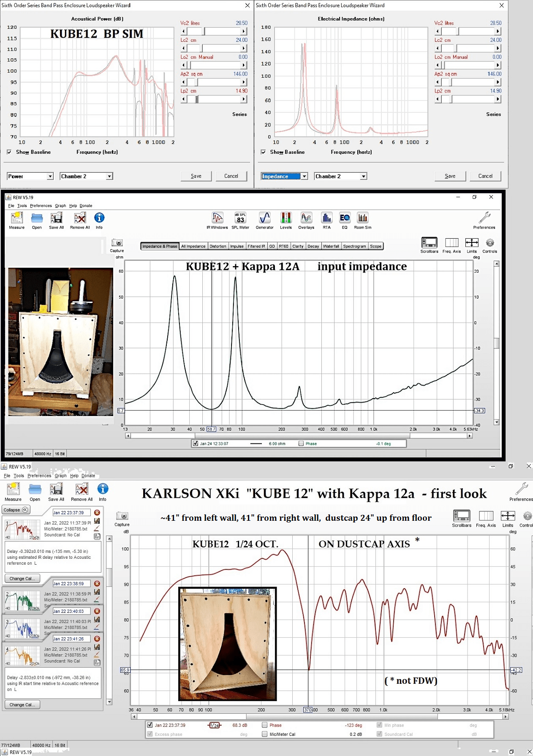This screenshot has height=756, width=533.
Task: Click Cancel in the Electrical Impedance wizard
Action: click(x=485, y=176)
